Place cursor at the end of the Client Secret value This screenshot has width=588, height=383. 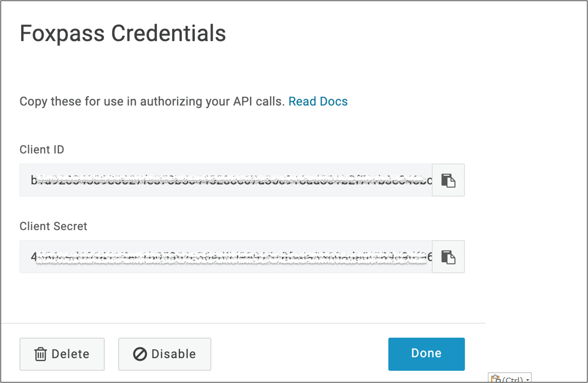click(432, 257)
